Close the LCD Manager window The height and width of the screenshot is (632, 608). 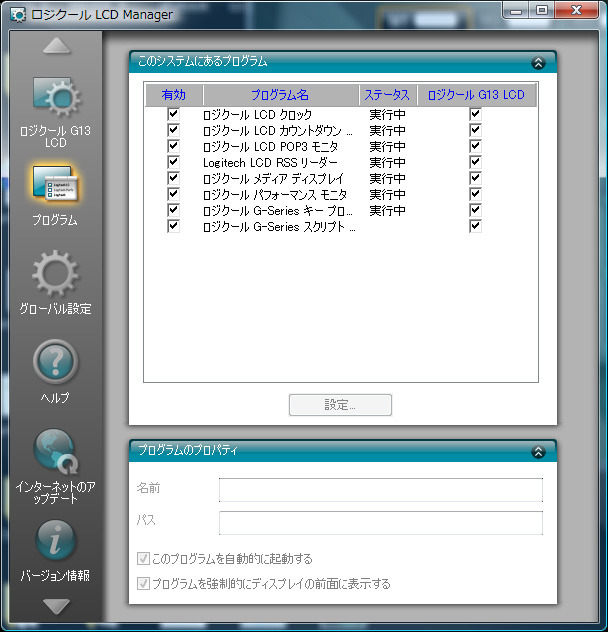577,10
